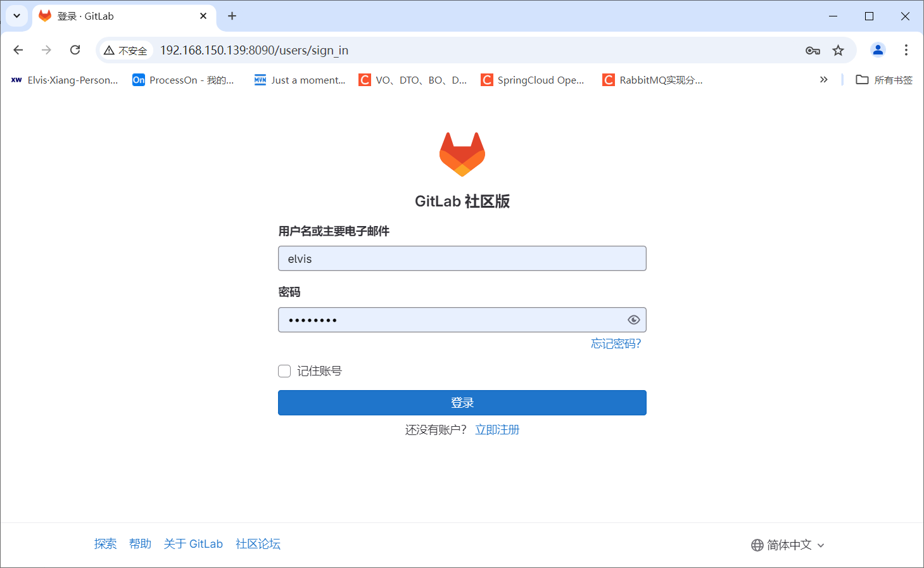Screen dimensions: 924x568
Task: Open the Just a moment bookmark
Action: tap(300, 80)
